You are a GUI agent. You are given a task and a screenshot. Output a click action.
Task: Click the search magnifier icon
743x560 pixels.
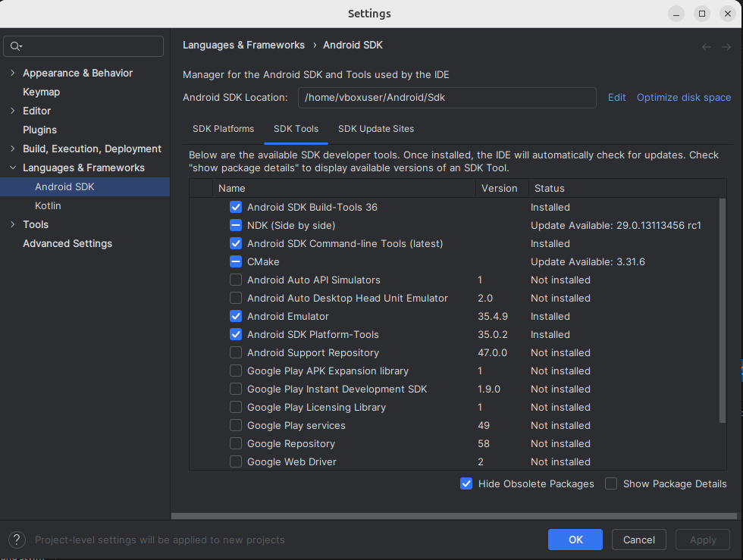pyautogui.click(x=16, y=46)
